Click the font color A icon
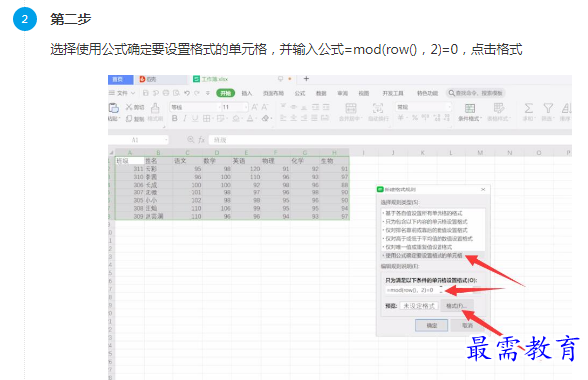The width and height of the screenshot is (588, 380). [250, 118]
